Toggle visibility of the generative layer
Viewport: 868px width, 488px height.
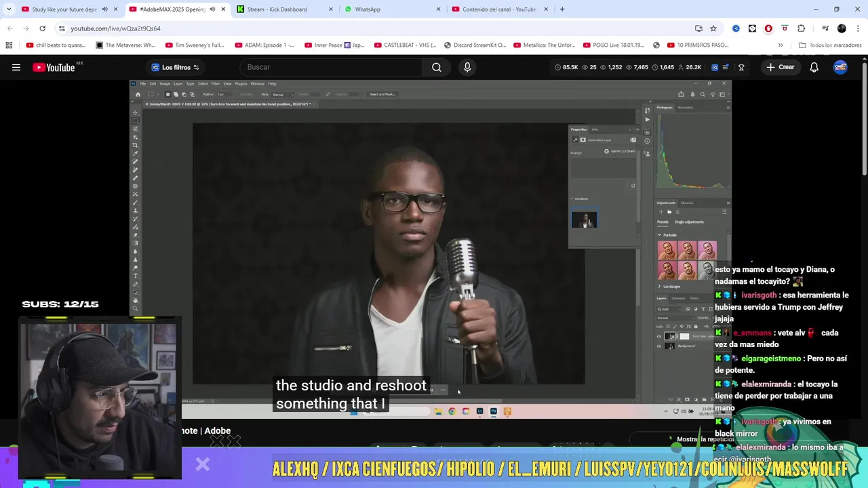click(x=658, y=336)
